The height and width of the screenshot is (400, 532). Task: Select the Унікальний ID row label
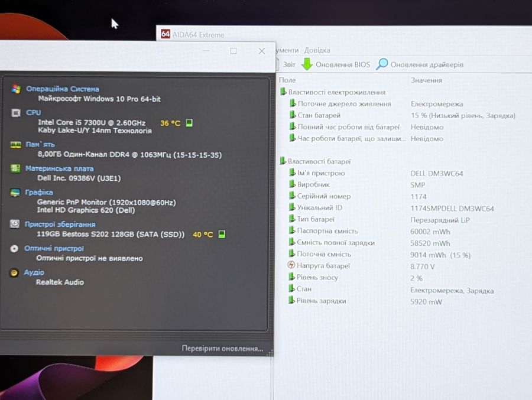[320, 207]
